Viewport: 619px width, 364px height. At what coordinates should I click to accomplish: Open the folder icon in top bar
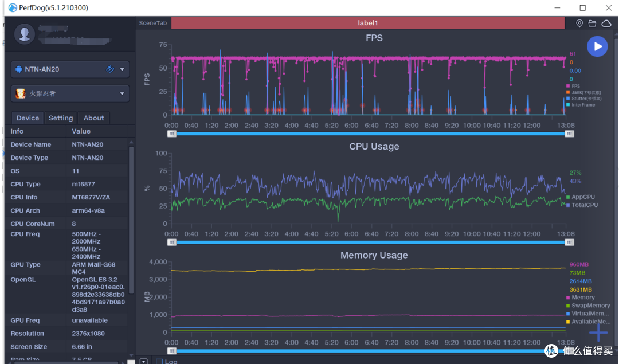(x=592, y=24)
